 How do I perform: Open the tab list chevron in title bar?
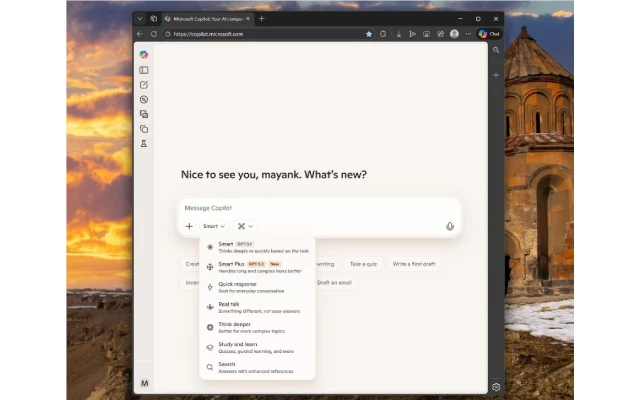pos(140,18)
